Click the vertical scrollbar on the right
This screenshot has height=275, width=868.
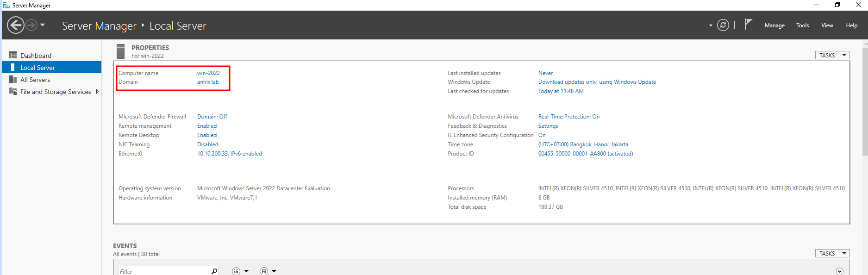click(865, 102)
